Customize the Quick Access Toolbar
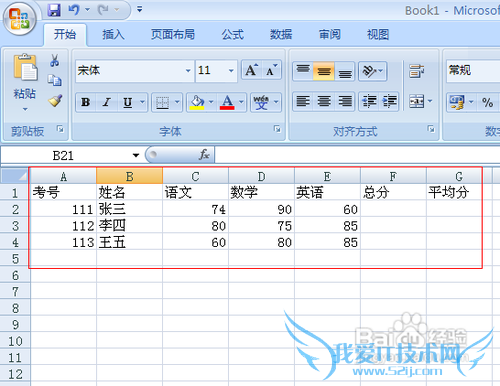The image size is (500, 386). (140, 9)
